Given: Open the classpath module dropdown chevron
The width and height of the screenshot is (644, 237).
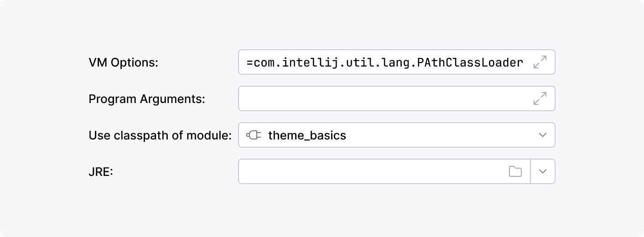Looking at the screenshot, I should (x=542, y=135).
